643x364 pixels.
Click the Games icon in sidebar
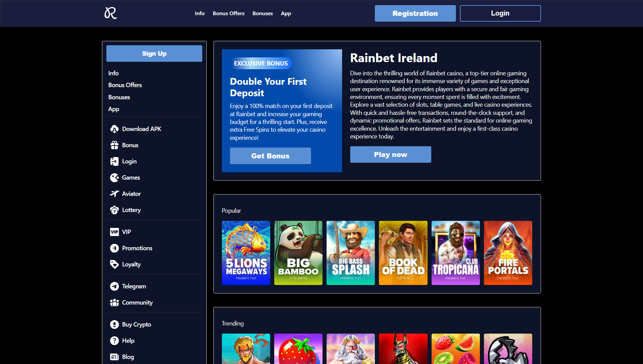[114, 178]
